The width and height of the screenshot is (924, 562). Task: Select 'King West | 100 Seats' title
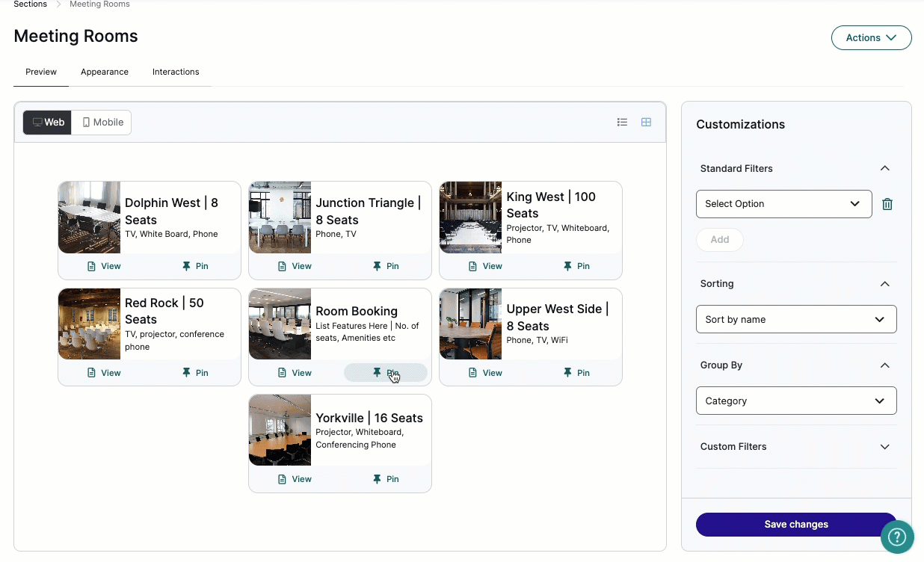551,205
